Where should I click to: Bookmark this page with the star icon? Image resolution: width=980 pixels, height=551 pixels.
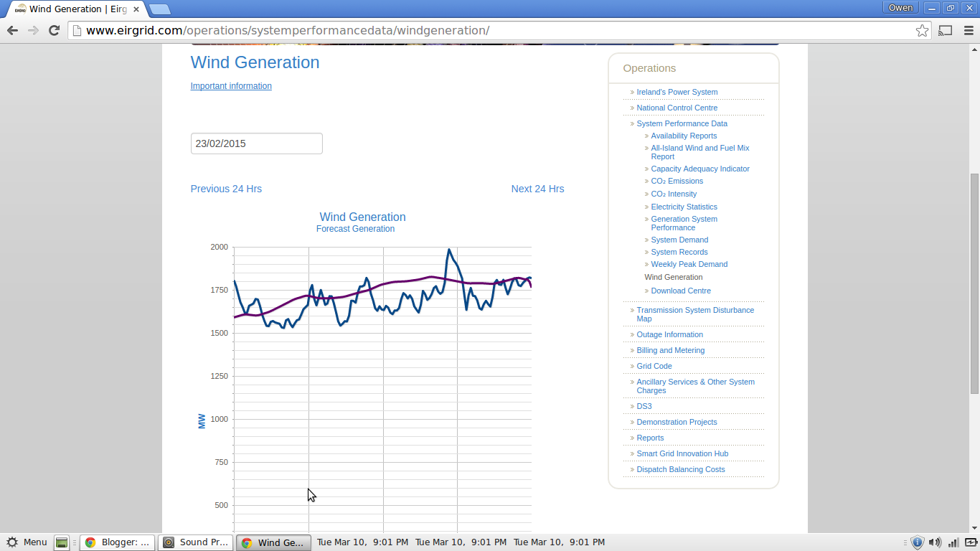click(923, 30)
